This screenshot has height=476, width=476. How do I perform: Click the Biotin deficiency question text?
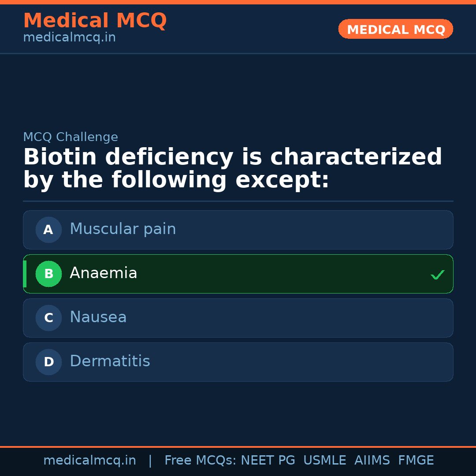click(232, 168)
